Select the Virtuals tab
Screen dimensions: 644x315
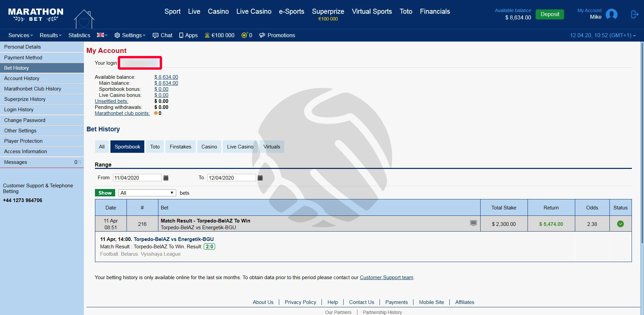(x=271, y=147)
